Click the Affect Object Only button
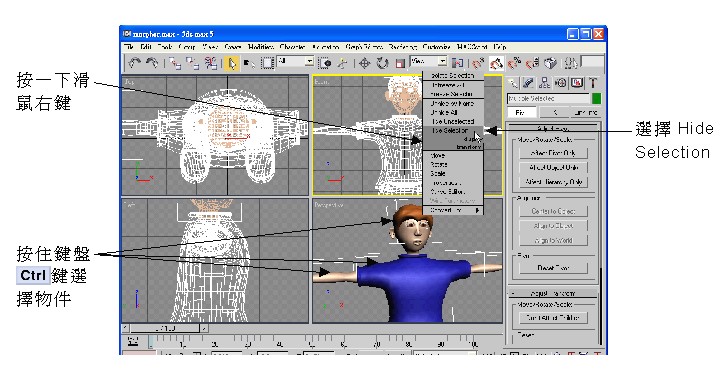The image size is (720, 371). pyautogui.click(x=553, y=168)
